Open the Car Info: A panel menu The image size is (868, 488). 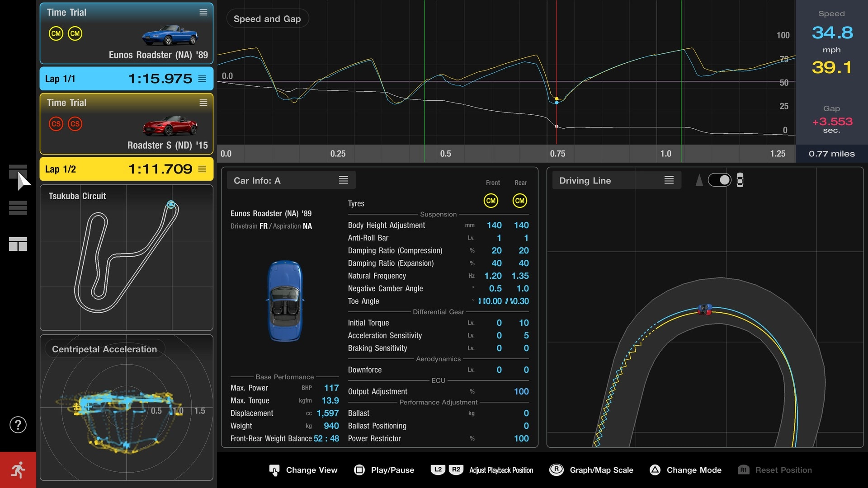click(344, 180)
